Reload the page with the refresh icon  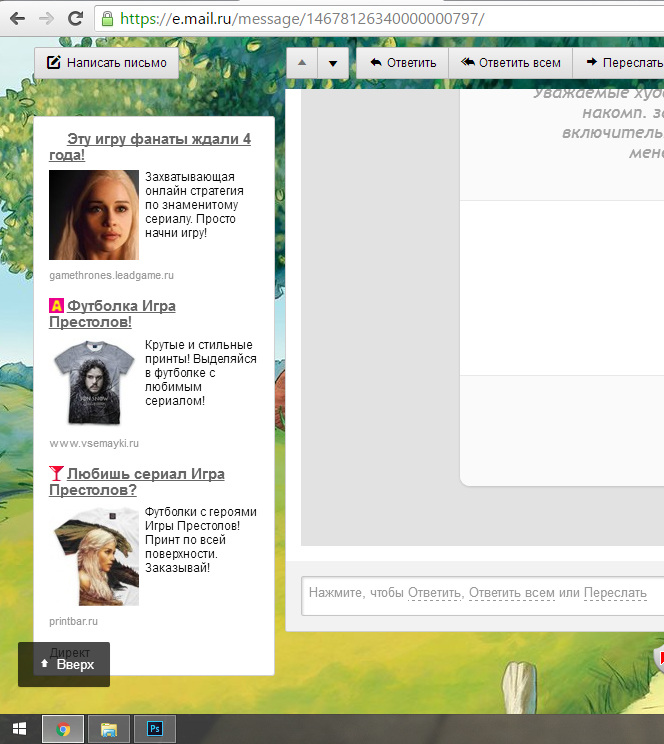click(x=75, y=19)
